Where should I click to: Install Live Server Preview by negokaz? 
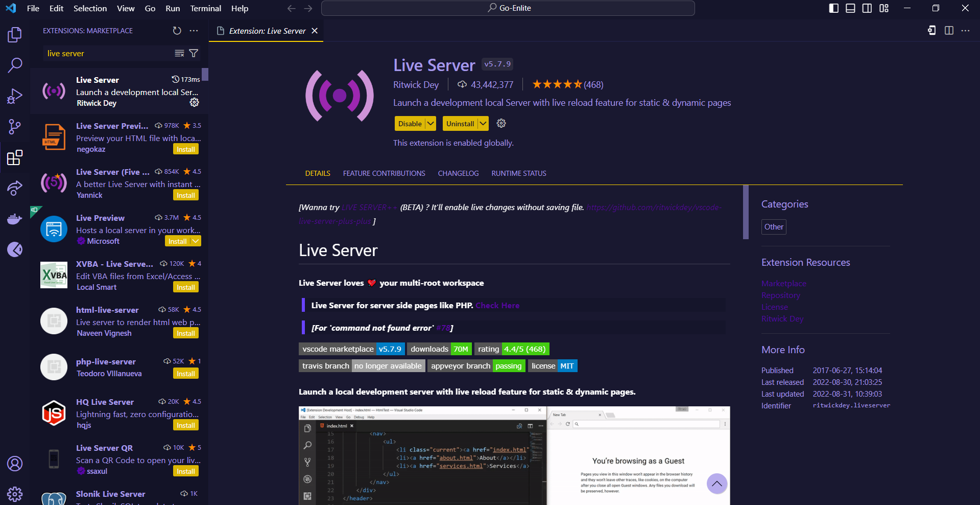tap(186, 149)
